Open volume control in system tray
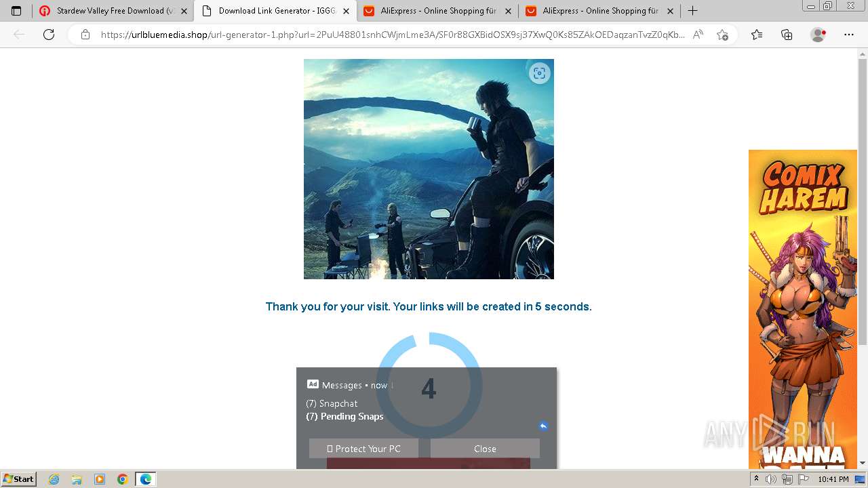This screenshot has height=488, width=868. 771,479
